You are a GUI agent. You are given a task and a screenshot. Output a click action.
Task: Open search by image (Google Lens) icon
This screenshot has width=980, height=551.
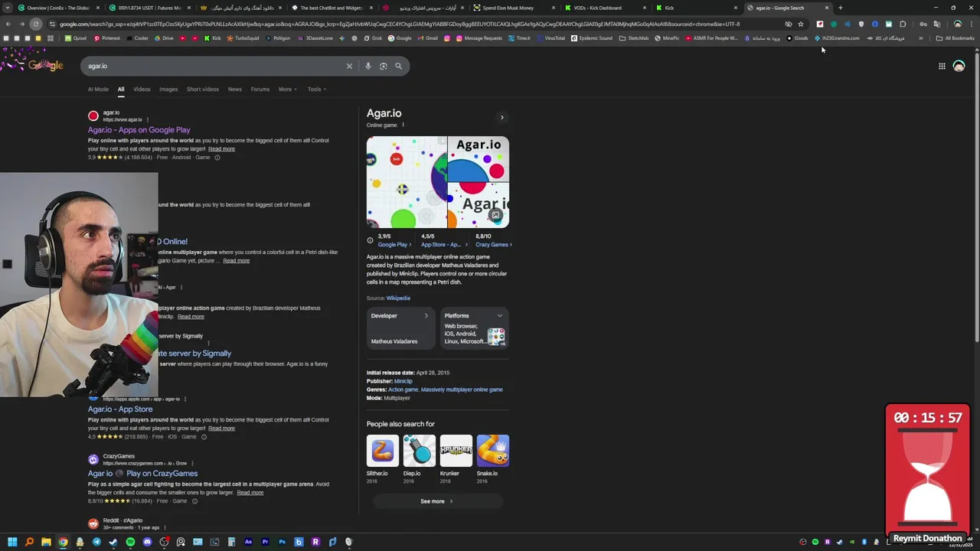click(384, 66)
